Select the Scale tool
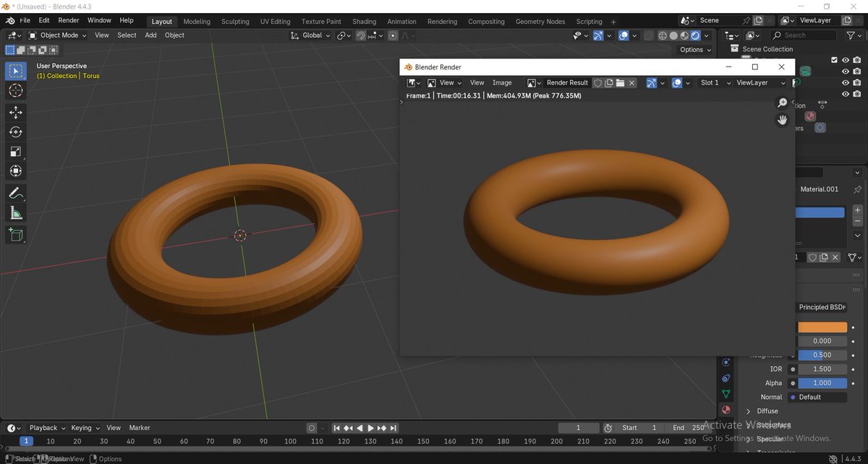The height and width of the screenshot is (464, 868). coord(16,151)
